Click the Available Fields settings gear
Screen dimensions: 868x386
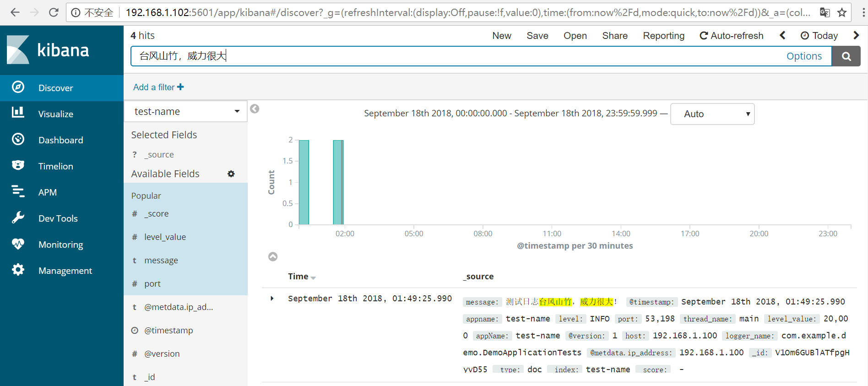(x=231, y=174)
